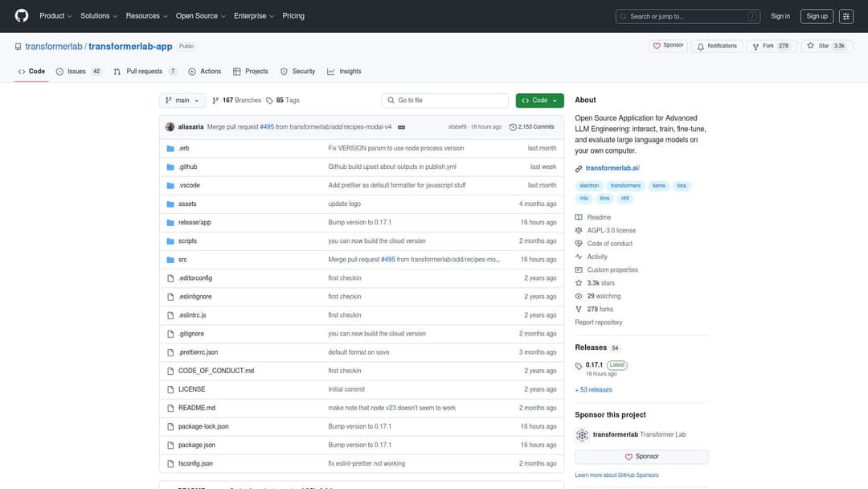This screenshot has width=868, height=489.
Task: Switch to the Issues tab
Action: 79,72
